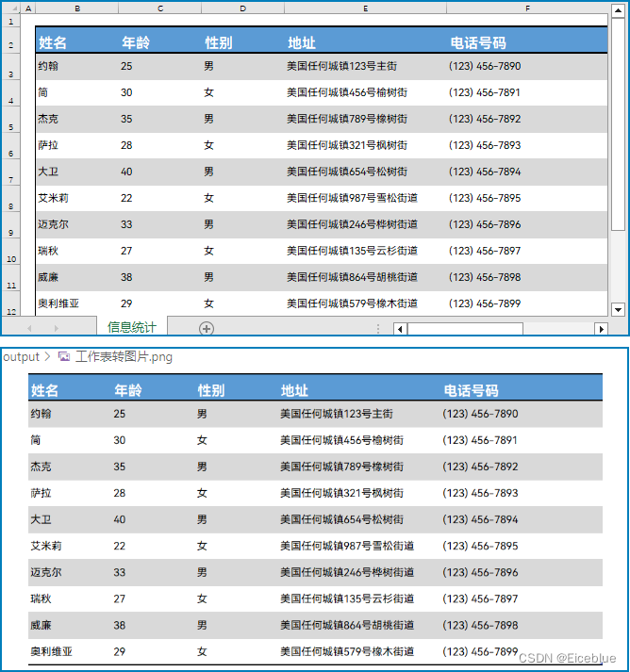Click 地址 header in the output image
Viewport: 630px width, 672px height.
(x=294, y=390)
